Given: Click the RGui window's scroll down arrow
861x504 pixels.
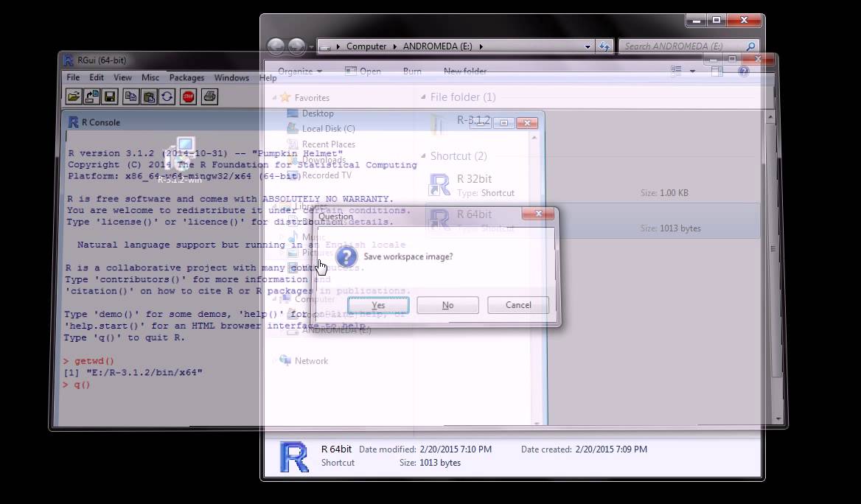Looking at the screenshot, I should [778, 419].
